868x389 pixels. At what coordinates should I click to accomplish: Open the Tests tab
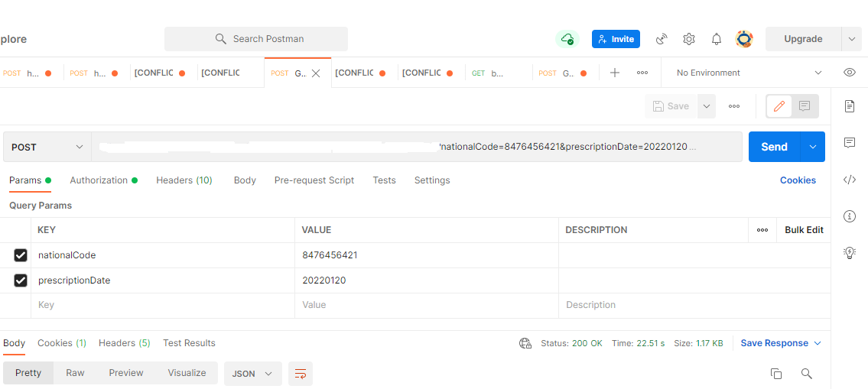(384, 180)
